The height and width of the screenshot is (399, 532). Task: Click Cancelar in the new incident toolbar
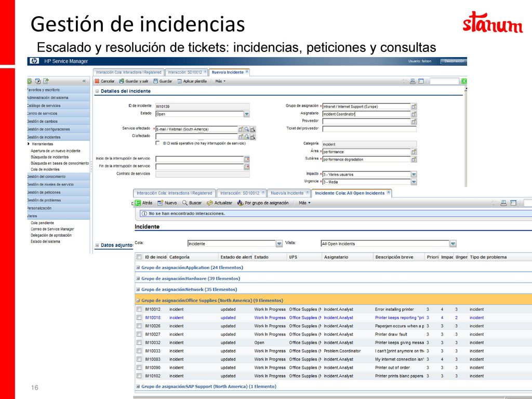point(104,81)
